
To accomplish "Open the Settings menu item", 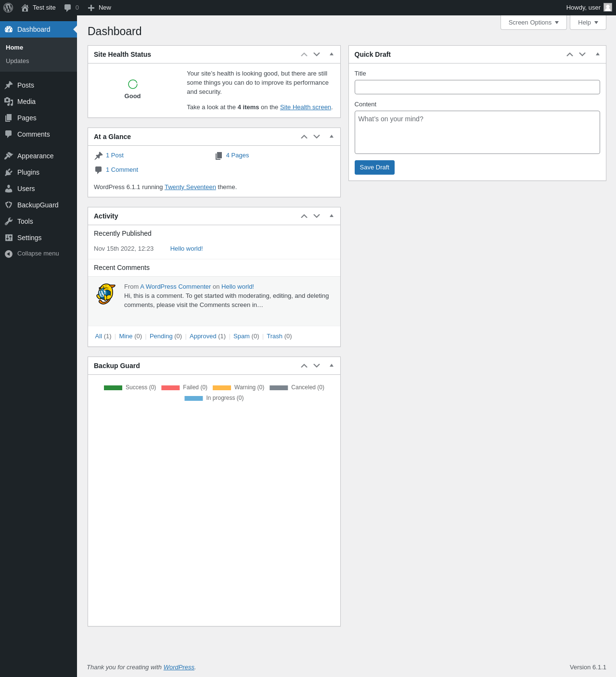I will tap(29, 238).
